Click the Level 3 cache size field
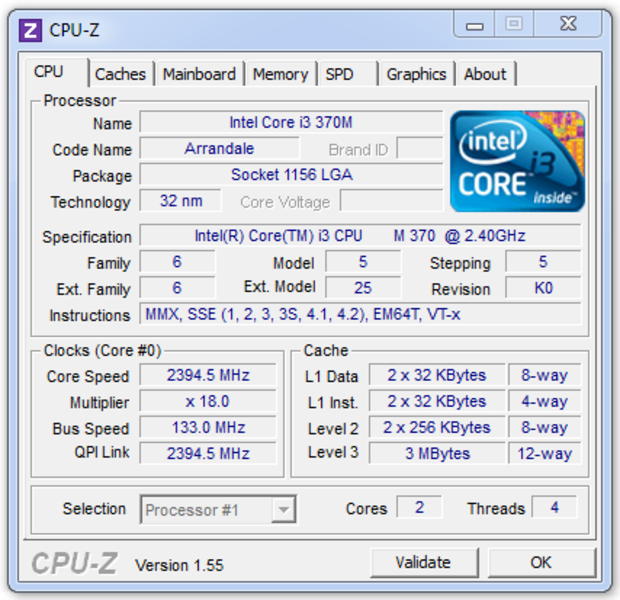 (436, 453)
